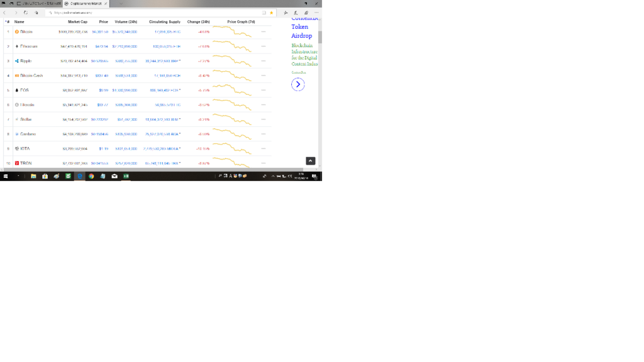Click the share page icon
The image size is (644, 362).
click(x=306, y=13)
